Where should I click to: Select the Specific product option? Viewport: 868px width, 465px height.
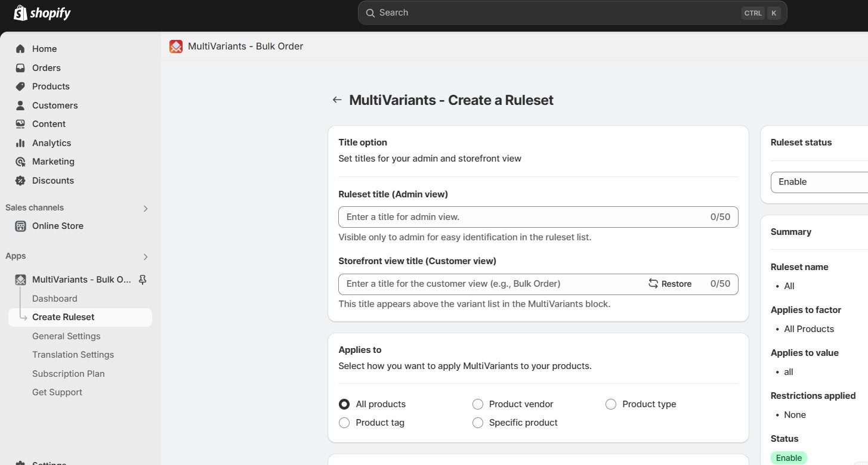tap(477, 423)
